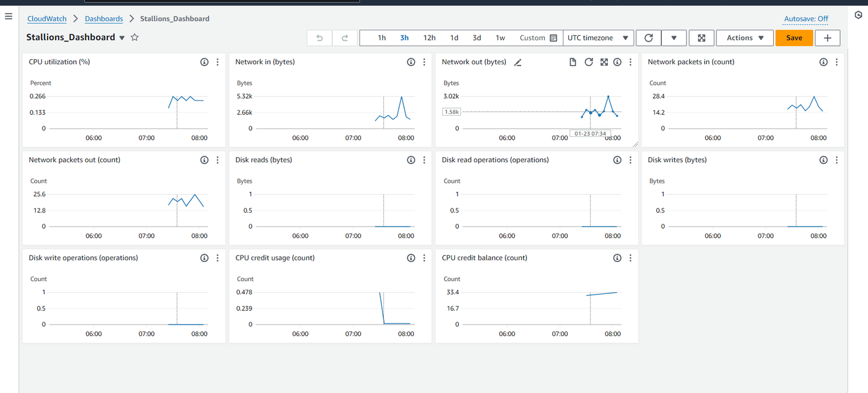Select the 1h time range
Image resolution: width=868 pixels, height=393 pixels.
pyautogui.click(x=382, y=38)
